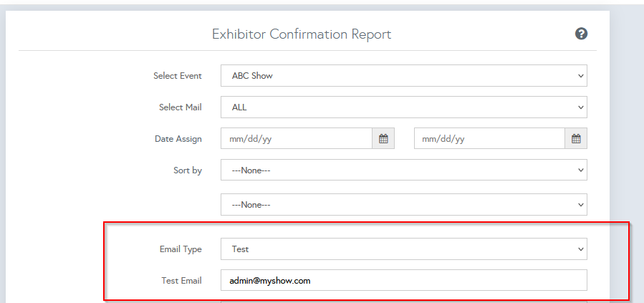This screenshot has height=303, width=644.
Task: Click the Exhibitor Confirmation Report heading
Action: point(302,34)
